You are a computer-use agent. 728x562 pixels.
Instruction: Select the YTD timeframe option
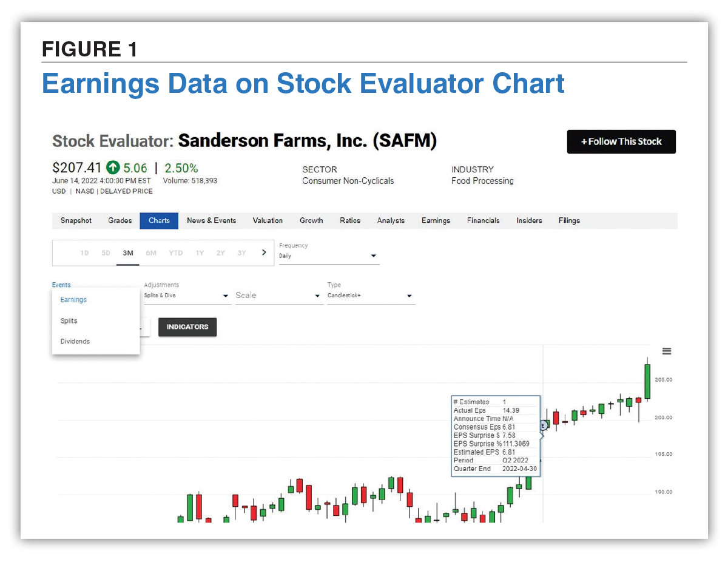pyautogui.click(x=175, y=252)
